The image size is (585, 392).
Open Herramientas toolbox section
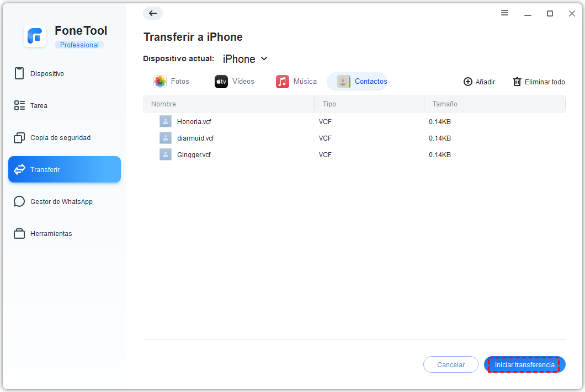point(51,234)
